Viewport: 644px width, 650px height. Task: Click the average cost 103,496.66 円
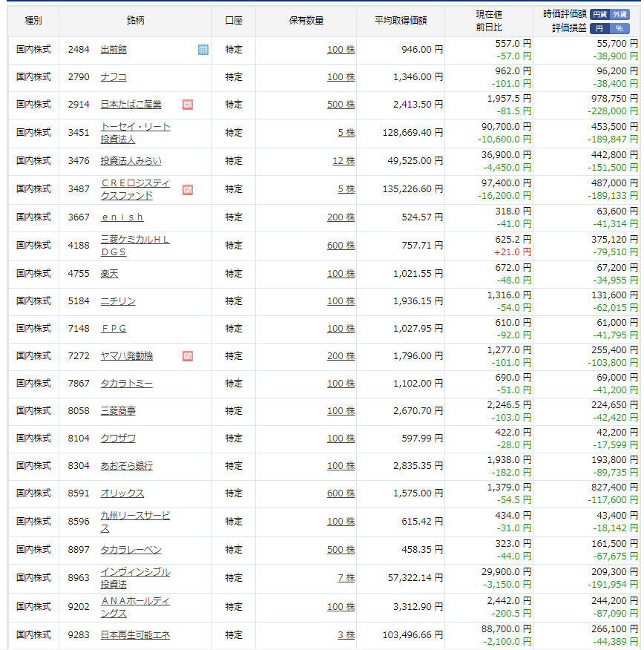413,635
